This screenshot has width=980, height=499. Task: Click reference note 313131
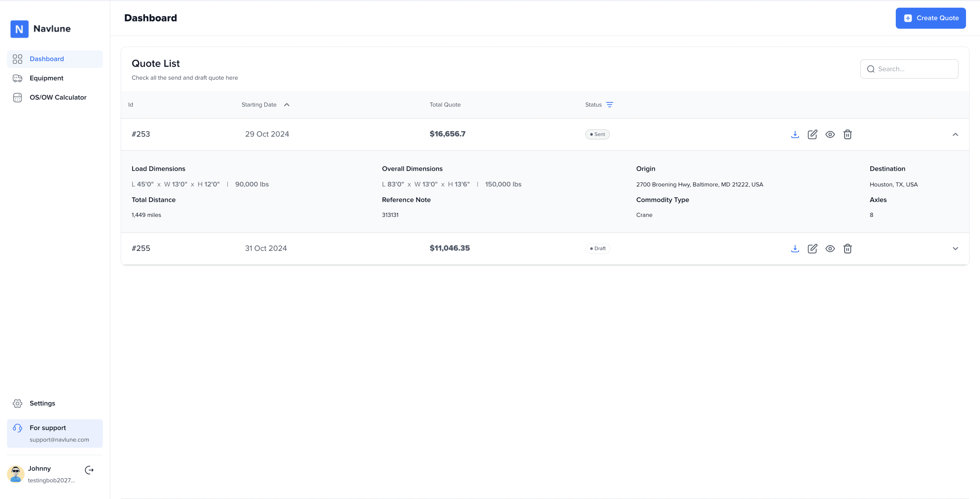pyautogui.click(x=390, y=215)
